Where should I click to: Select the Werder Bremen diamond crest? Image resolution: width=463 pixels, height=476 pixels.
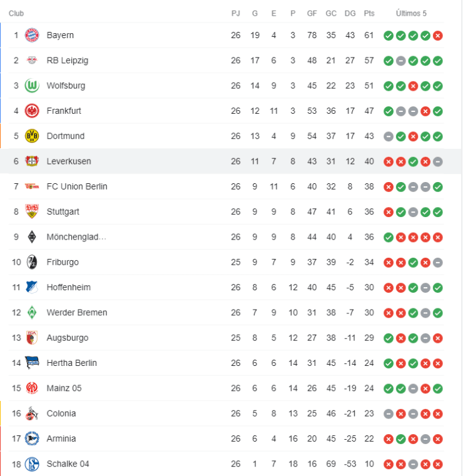point(32,312)
